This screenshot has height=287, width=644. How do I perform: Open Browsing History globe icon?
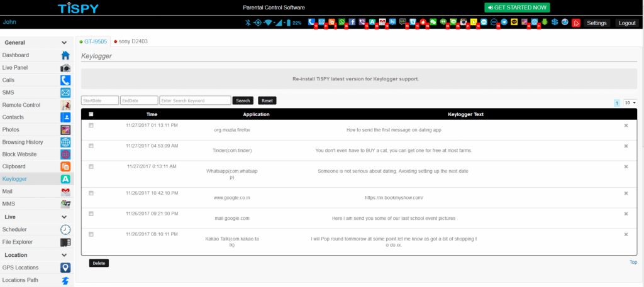click(x=65, y=143)
